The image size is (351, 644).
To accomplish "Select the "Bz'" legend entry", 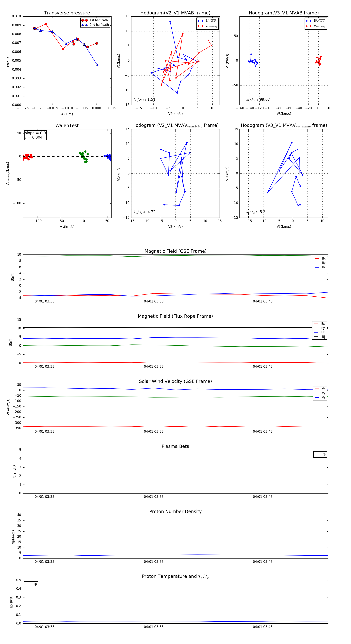I will click(x=320, y=332).
